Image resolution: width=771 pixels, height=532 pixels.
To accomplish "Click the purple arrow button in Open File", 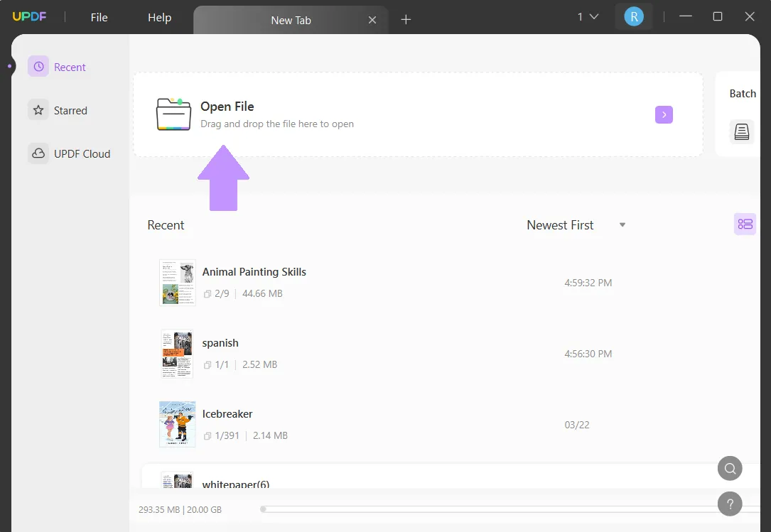I will [x=664, y=114].
